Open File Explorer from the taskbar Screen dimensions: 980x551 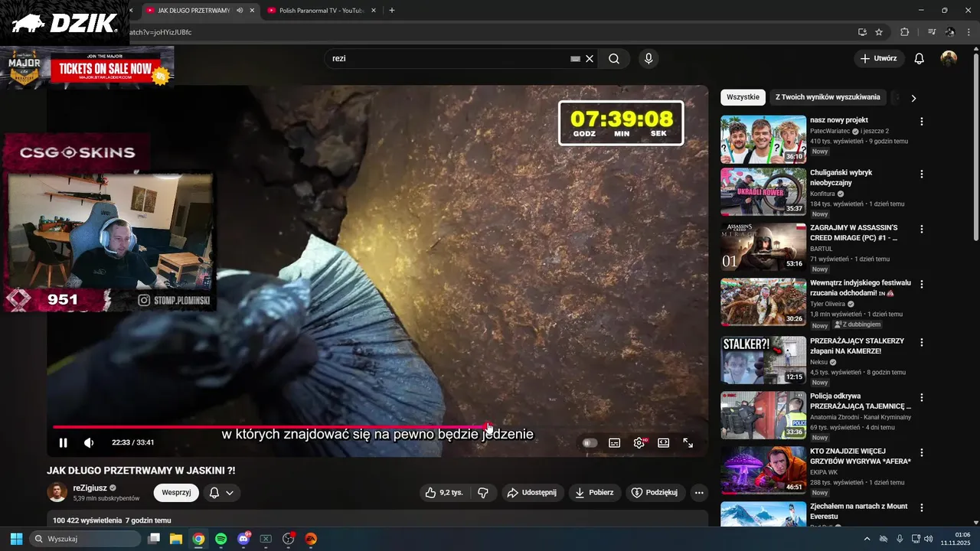(x=176, y=539)
